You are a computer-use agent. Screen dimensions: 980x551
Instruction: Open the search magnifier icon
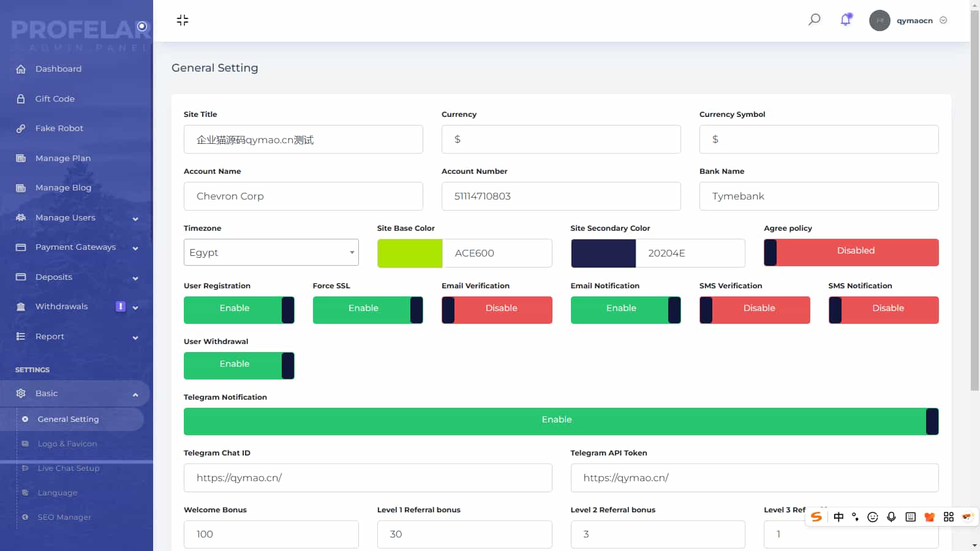814,20
